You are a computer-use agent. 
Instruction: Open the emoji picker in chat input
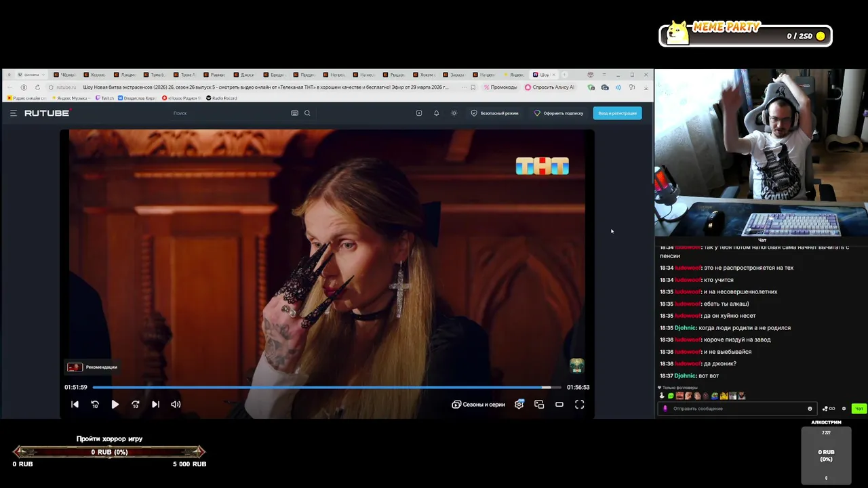(x=810, y=409)
